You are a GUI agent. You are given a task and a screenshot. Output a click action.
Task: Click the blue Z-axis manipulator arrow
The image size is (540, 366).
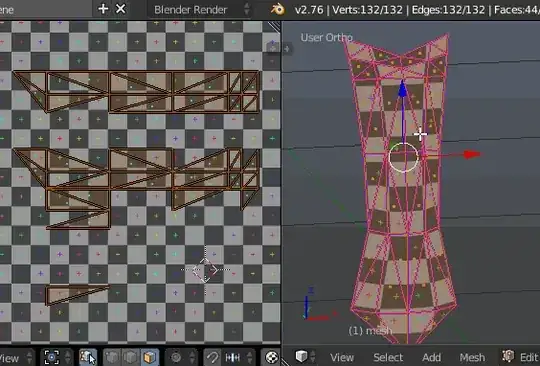403,89
